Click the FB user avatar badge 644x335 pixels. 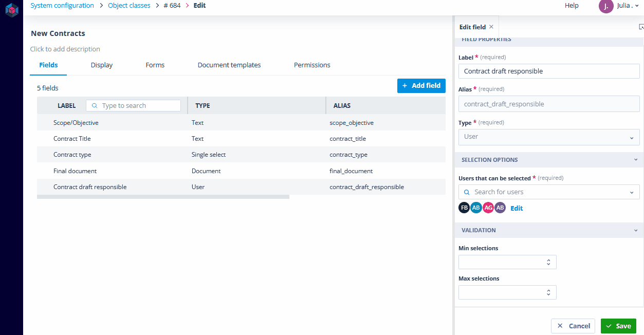464,208
